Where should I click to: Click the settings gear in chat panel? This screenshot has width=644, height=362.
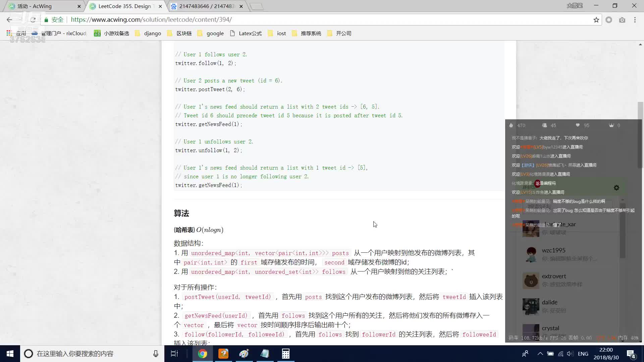pos(616,188)
